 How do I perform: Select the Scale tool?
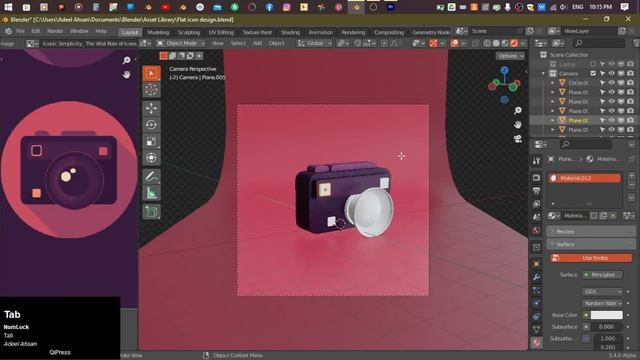151,141
